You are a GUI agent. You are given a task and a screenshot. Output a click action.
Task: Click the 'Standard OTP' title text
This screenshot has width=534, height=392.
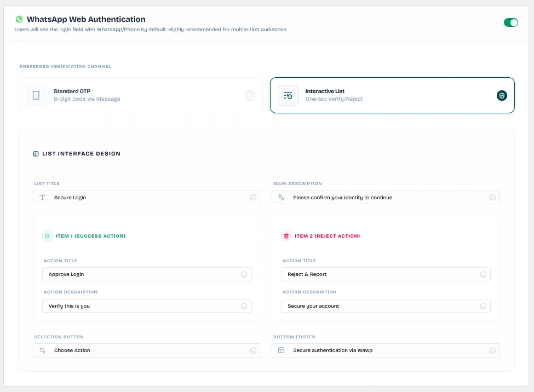pyautogui.click(x=72, y=91)
